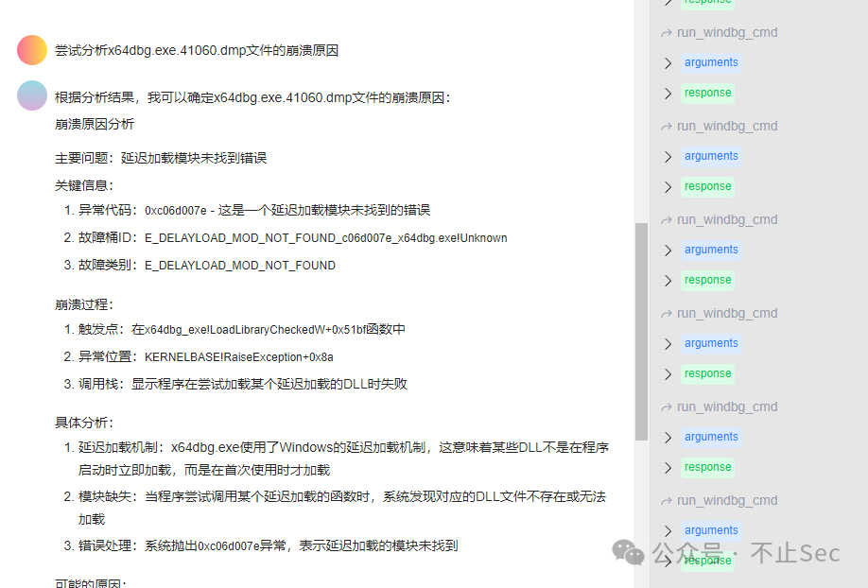The width and height of the screenshot is (868, 588).
Task: Collapse the topmost response entry
Action: click(x=668, y=3)
